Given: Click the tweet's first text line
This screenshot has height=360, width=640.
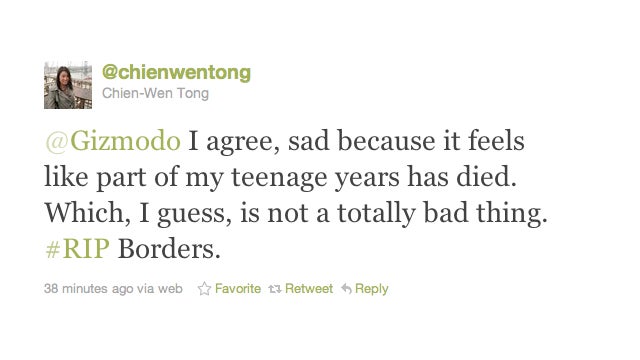Looking at the screenshot, I should point(284,141).
